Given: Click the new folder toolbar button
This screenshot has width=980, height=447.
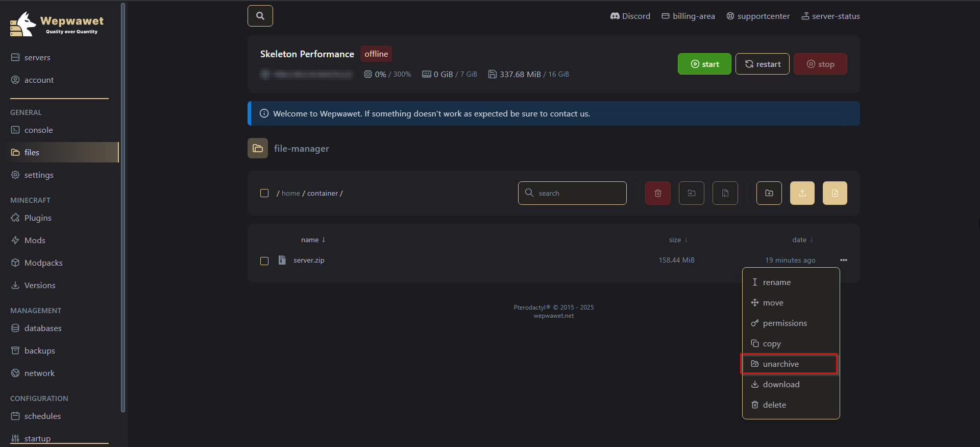Looking at the screenshot, I should tap(769, 193).
